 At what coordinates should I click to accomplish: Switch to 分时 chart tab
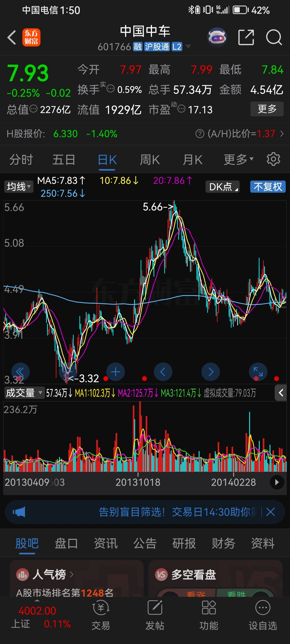[21, 160]
